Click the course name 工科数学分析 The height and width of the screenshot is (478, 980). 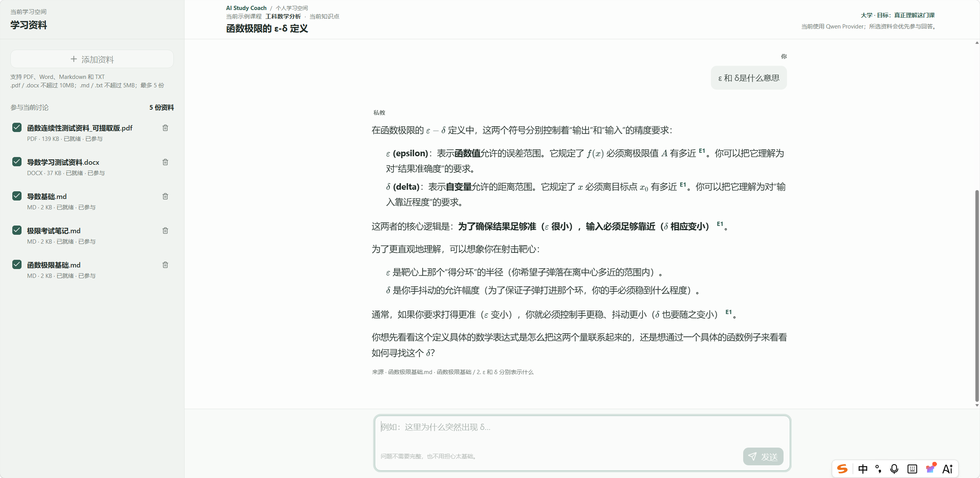(x=283, y=16)
